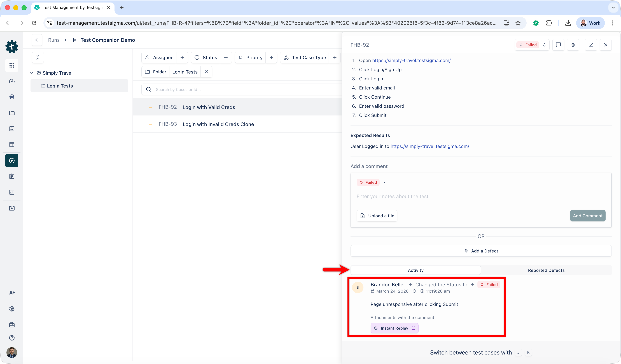Image resolution: width=621 pixels, height=364 pixels.
Task: Click the invite user icon in sidebar
Action: 12,293
